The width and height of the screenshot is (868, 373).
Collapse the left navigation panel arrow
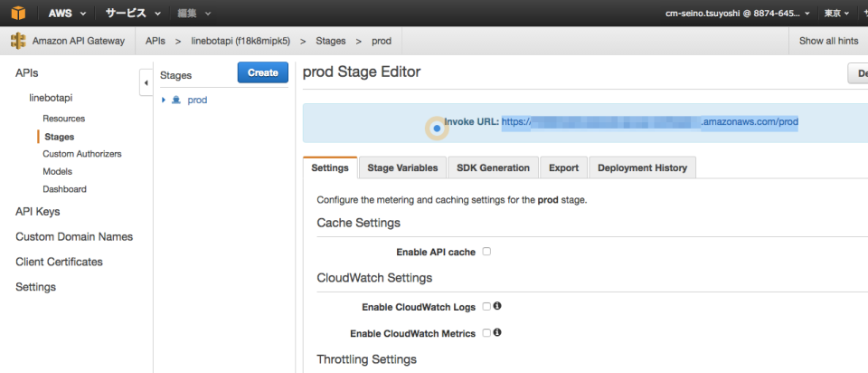pyautogui.click(x=146, y=82)
